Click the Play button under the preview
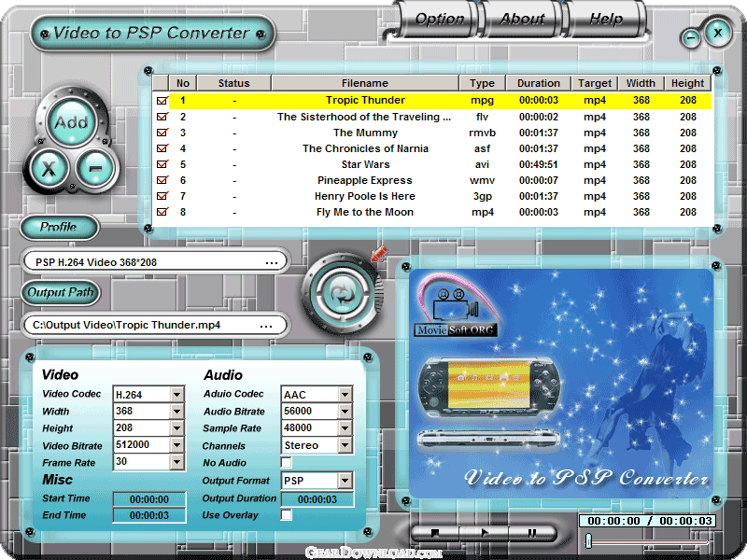Screen dimensions: 747x560 coord(485,533)
